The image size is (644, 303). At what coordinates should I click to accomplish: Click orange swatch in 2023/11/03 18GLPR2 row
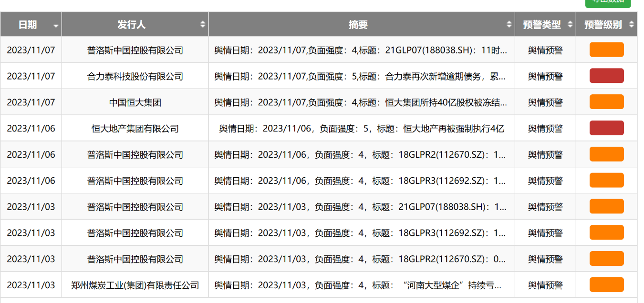point(606,259)
